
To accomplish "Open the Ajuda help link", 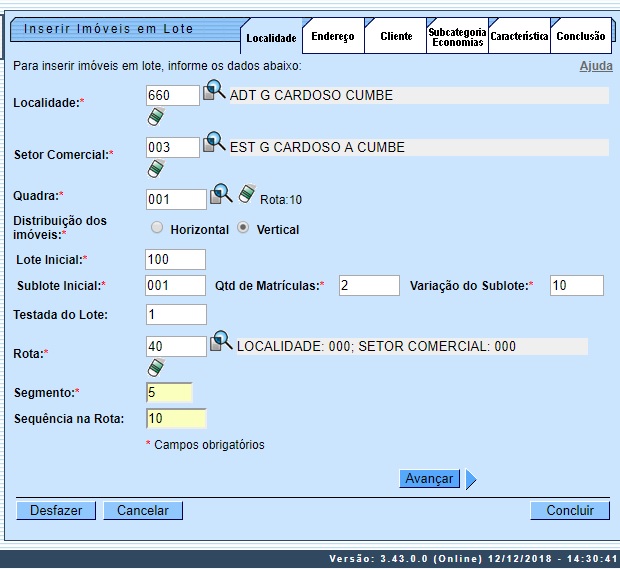I will click(596, 66).
